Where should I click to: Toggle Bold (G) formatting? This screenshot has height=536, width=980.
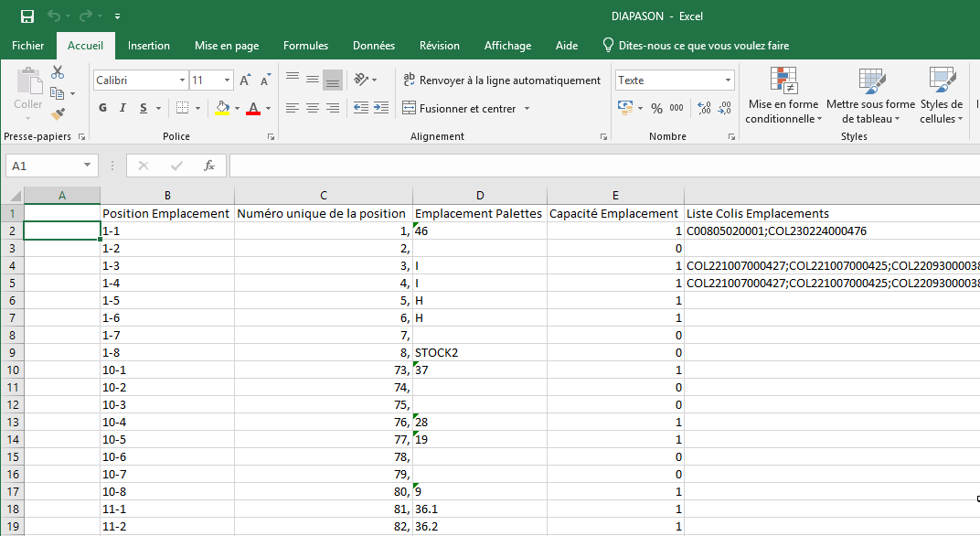click(103, 108)
